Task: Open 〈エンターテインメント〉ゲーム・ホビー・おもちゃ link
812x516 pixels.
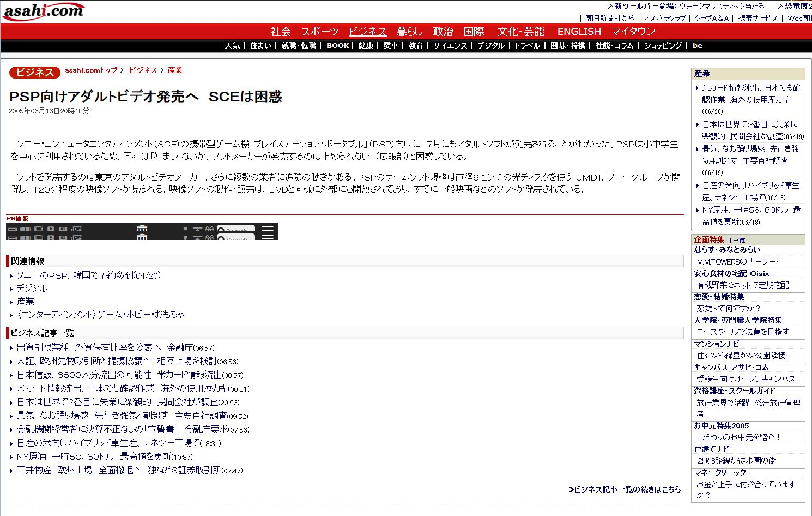Action: pyautogui.click(x=100, y=315)
